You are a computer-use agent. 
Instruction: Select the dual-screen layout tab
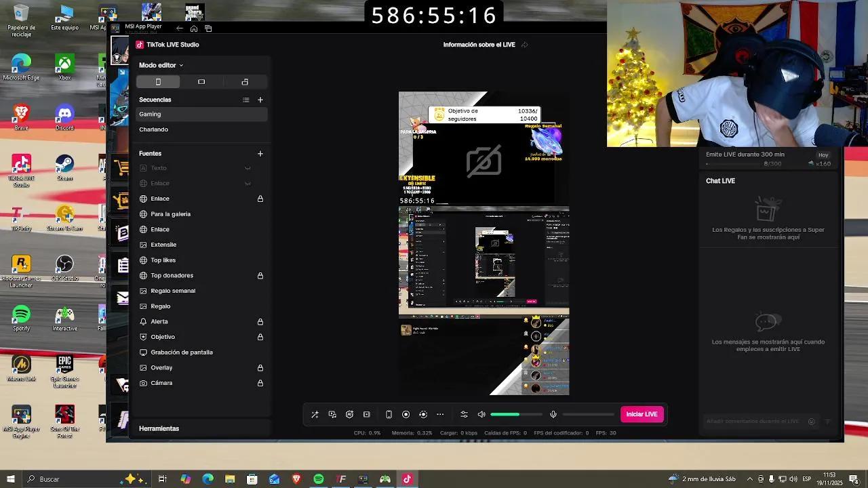245,82
